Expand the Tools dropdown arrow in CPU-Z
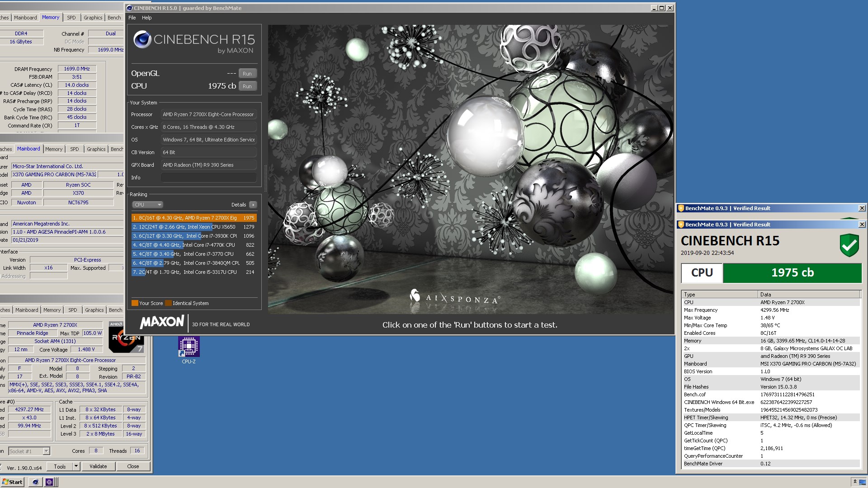The width and height of the screenshot is (868, 488). click(x=76, y=466)
